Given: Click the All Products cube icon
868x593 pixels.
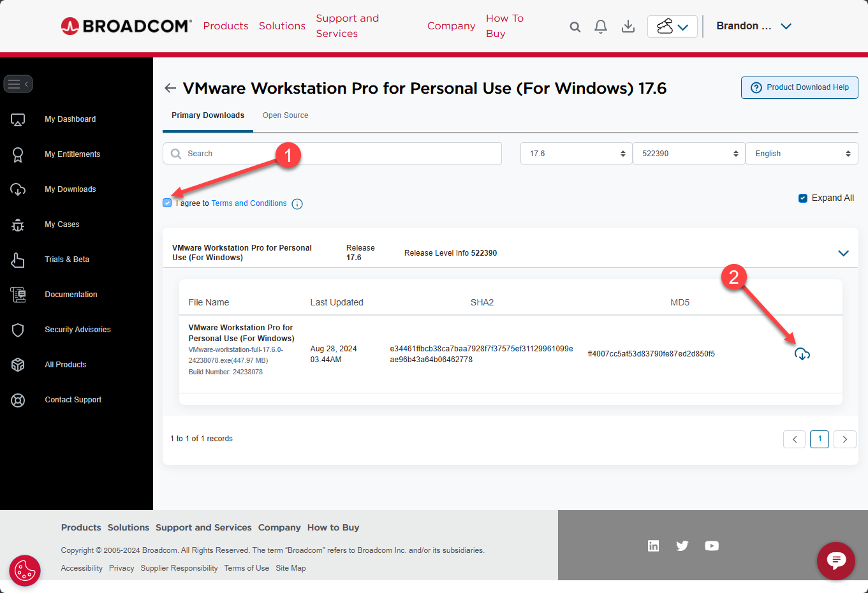Looking at the screenshot, I should pos(18,365).
